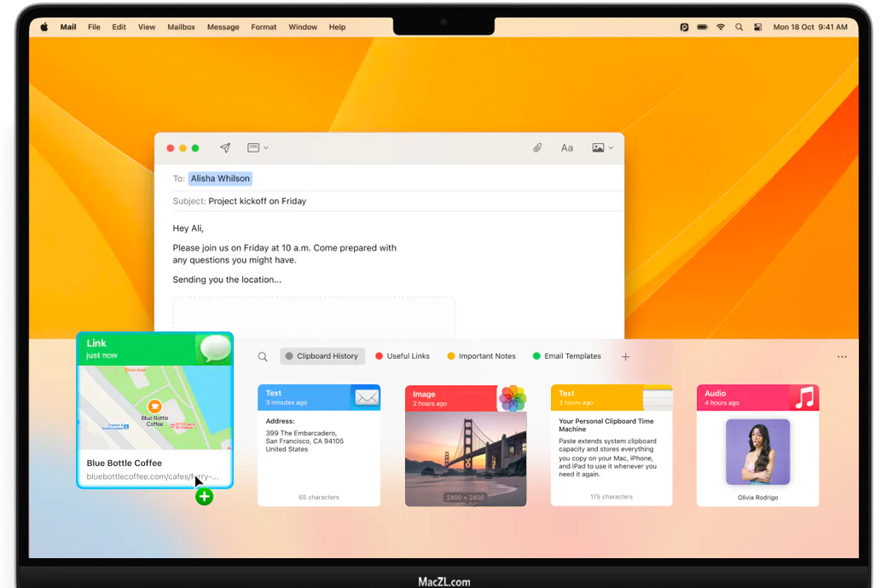887x588 pixels.
Task: Select the Blue Bottle Coffee link card
Action: [155, 410]
